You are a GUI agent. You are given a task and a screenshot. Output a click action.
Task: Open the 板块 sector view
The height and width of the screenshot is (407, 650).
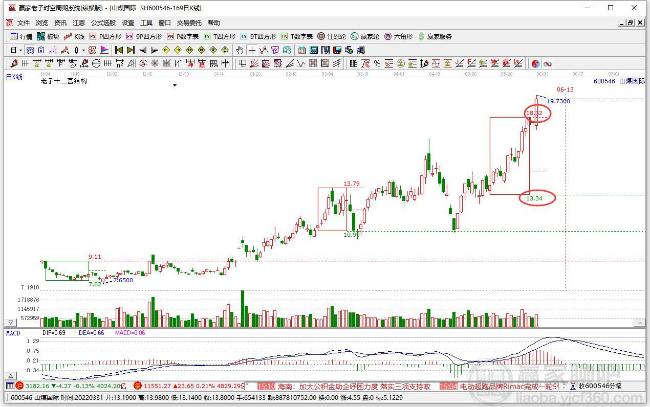(x=48, y=36)
